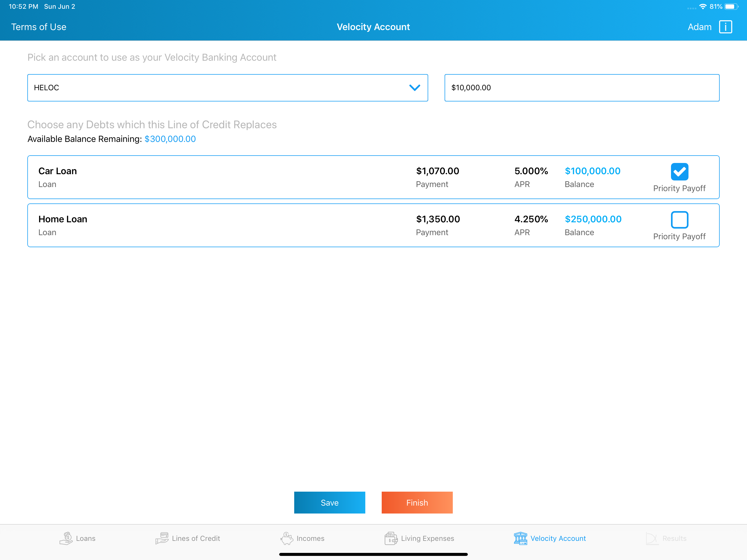Check Priority Payoff for Home Loan
This screenshot has height=560, width=747.
679,220
